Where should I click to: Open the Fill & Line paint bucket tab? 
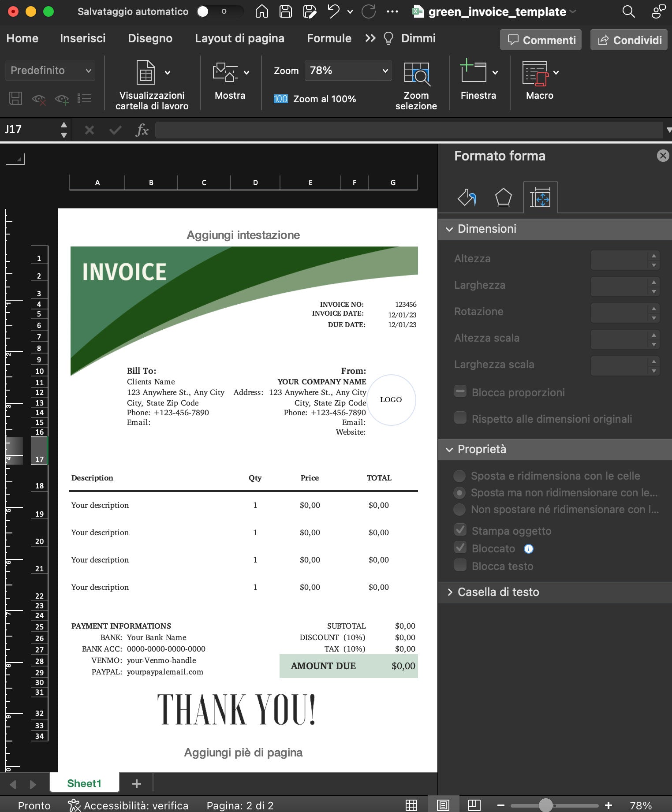pyautogui.click(x=467, y=197)
